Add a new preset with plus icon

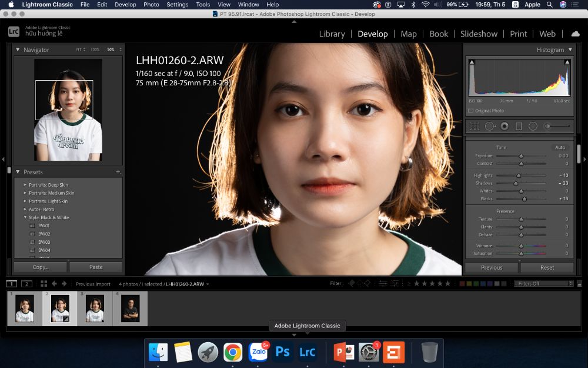(118, 172)
